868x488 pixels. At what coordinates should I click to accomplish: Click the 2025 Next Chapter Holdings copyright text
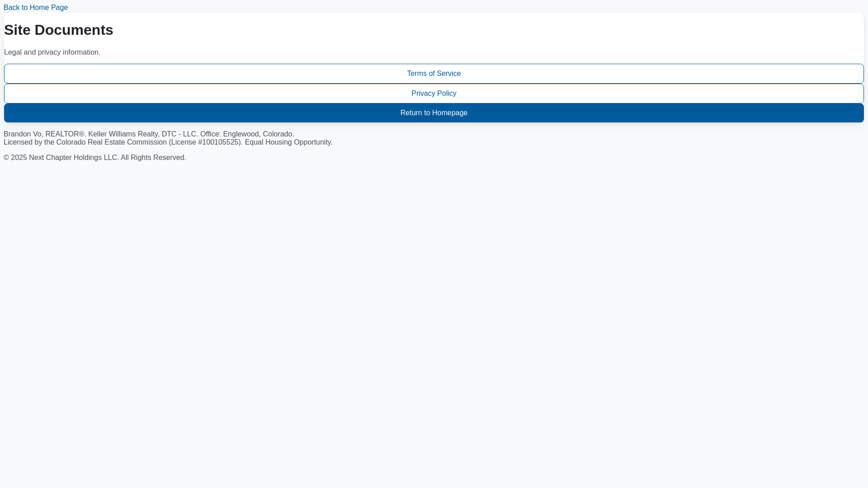click(x=95, y=158)
